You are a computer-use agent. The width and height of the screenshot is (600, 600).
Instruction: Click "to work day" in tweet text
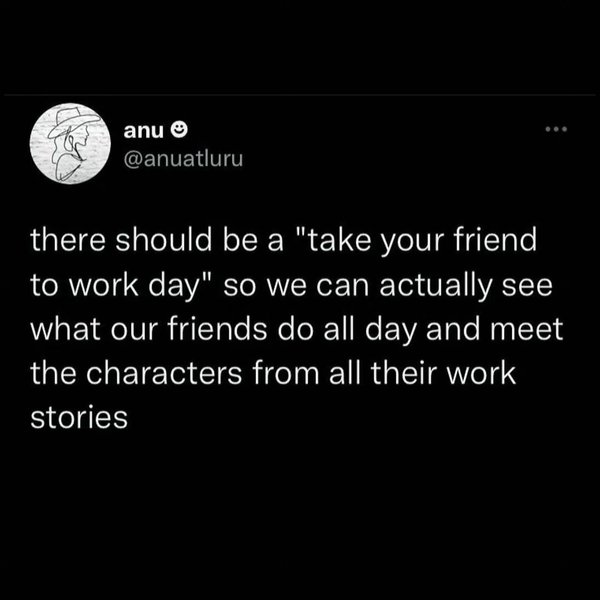[x=113, y=286]
